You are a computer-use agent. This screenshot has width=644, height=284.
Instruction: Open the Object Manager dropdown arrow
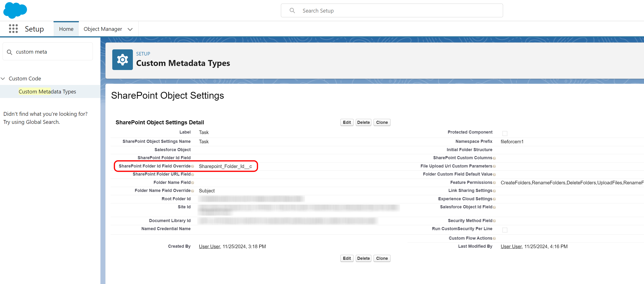tap(130, 29)
